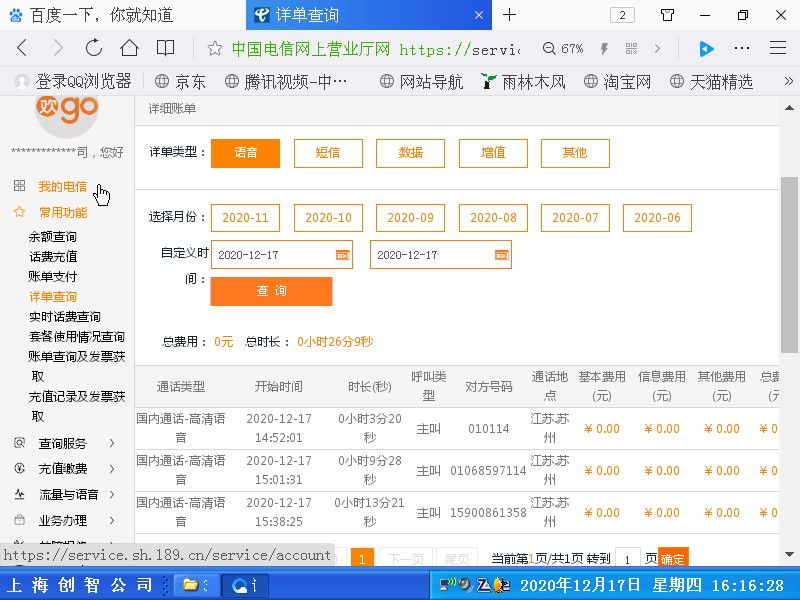800x600 pixels.
Task: Star this page as a favorite
Action: (214, 49)
